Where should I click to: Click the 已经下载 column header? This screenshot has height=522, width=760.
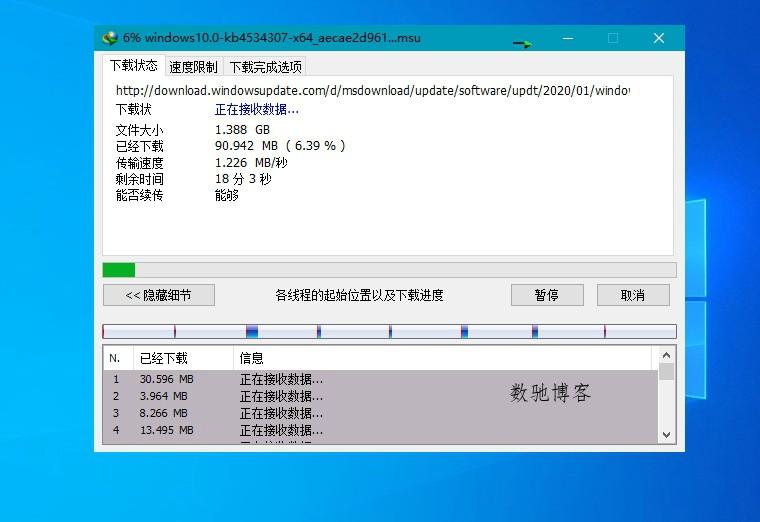tap(184, 358)
